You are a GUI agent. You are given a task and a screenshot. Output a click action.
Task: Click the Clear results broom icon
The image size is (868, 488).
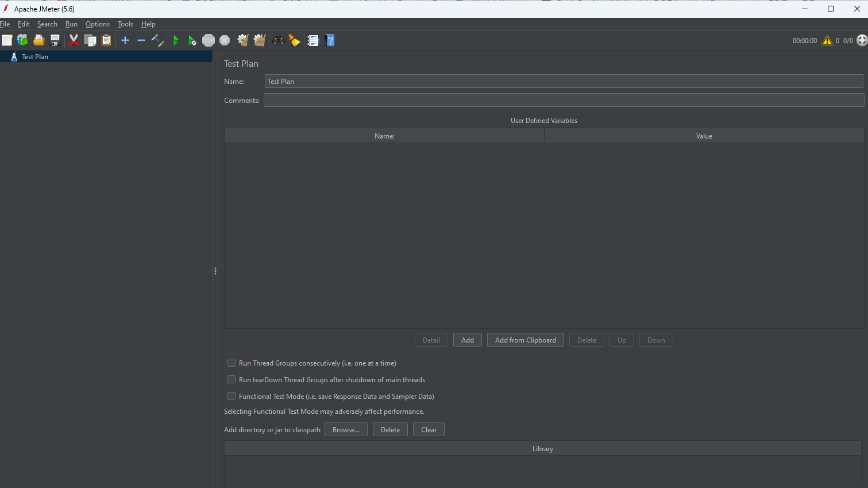tap(243, 40)
